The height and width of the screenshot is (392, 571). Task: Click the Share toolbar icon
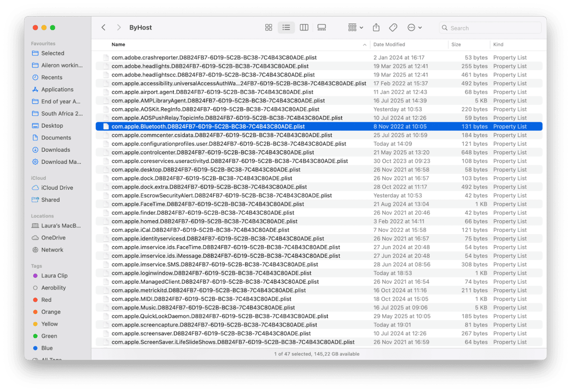tap(376, 28)
